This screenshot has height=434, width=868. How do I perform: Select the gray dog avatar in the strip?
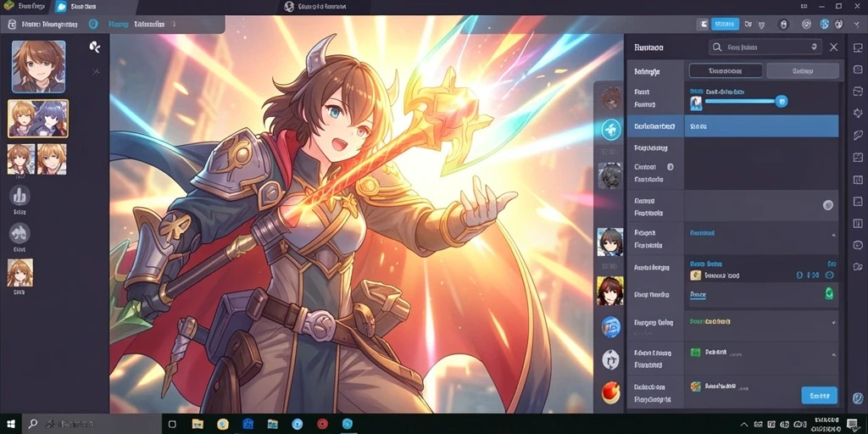610,175
